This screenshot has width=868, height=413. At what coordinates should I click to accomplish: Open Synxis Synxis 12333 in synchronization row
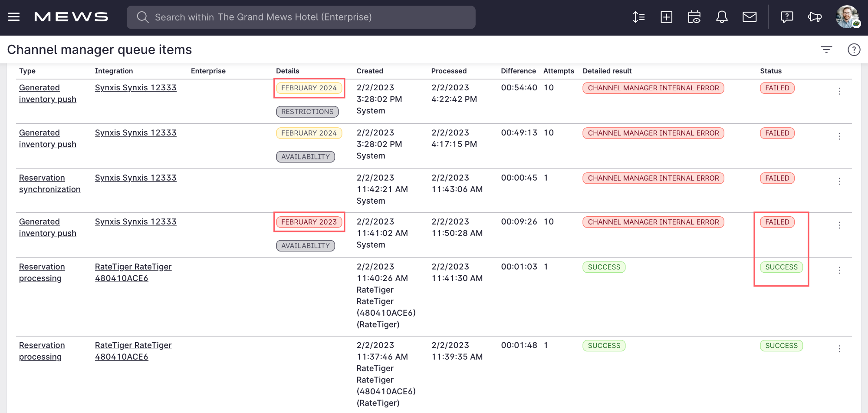click(x=136, y=178)
